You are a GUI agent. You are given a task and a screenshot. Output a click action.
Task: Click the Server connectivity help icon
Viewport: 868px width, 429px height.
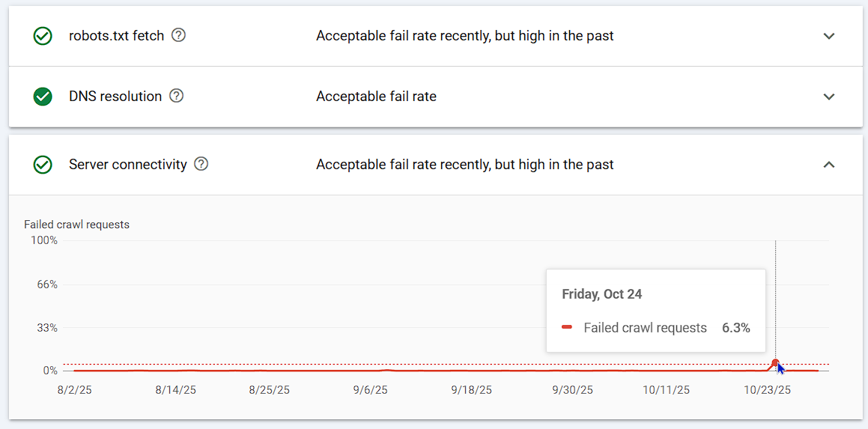tap(201, 164)
